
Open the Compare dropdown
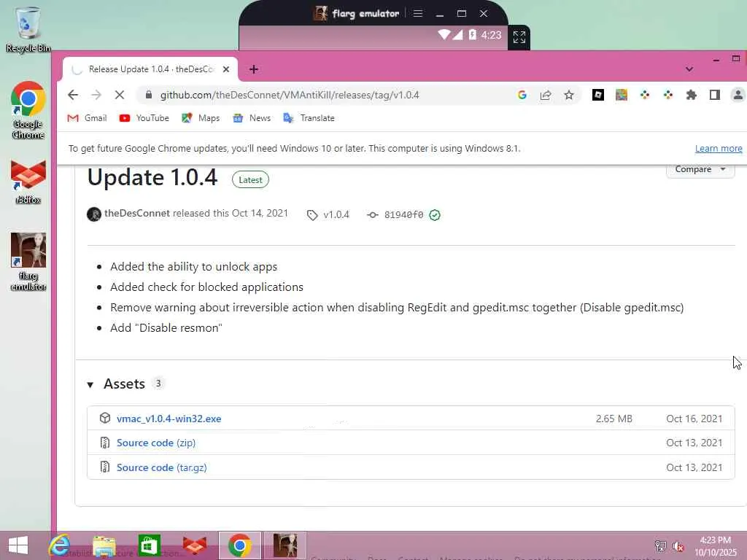pos(700,169)
